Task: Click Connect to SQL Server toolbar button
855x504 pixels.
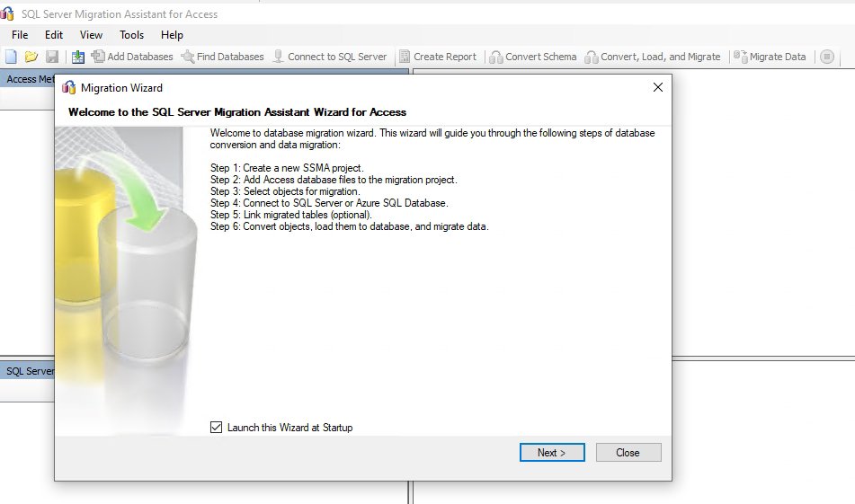Action: pos(329,57)
